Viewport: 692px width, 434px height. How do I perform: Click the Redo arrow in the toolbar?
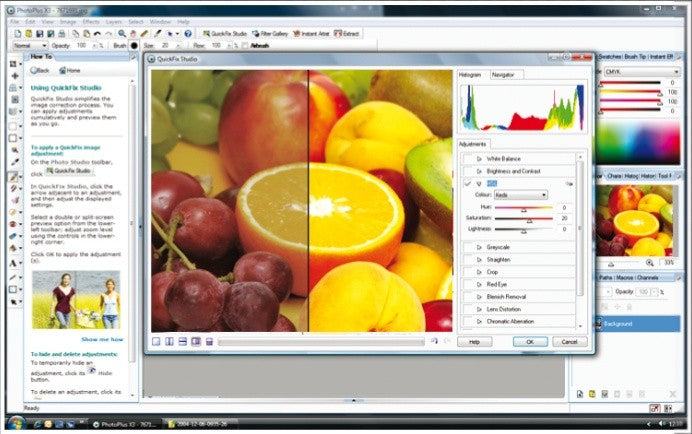[x=108, y=34]
